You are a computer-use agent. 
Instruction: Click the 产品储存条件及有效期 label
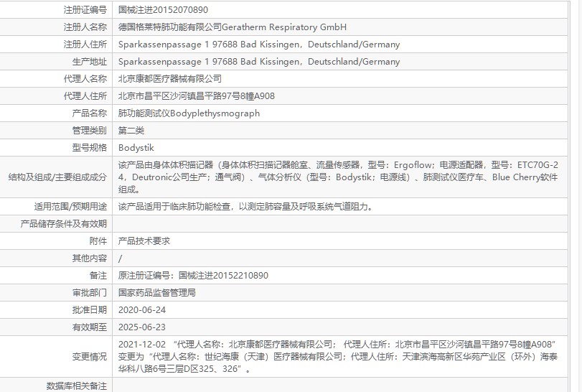tap(63, 224)
